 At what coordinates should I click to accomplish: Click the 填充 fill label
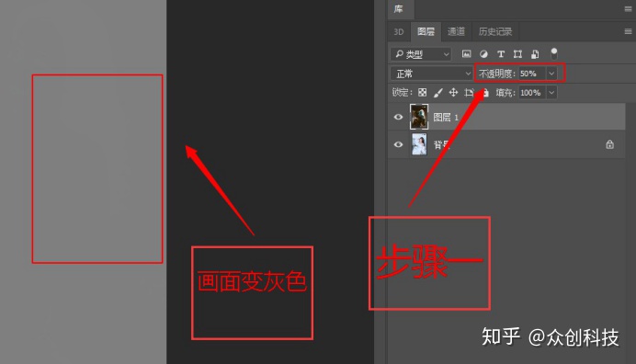tap(505, 93)
